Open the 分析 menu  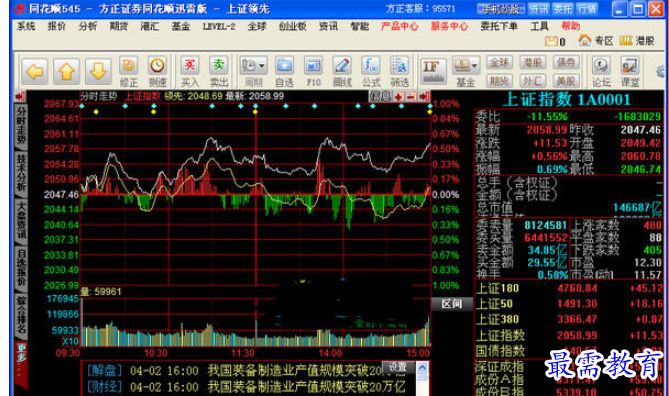click(x=87, y=26)
